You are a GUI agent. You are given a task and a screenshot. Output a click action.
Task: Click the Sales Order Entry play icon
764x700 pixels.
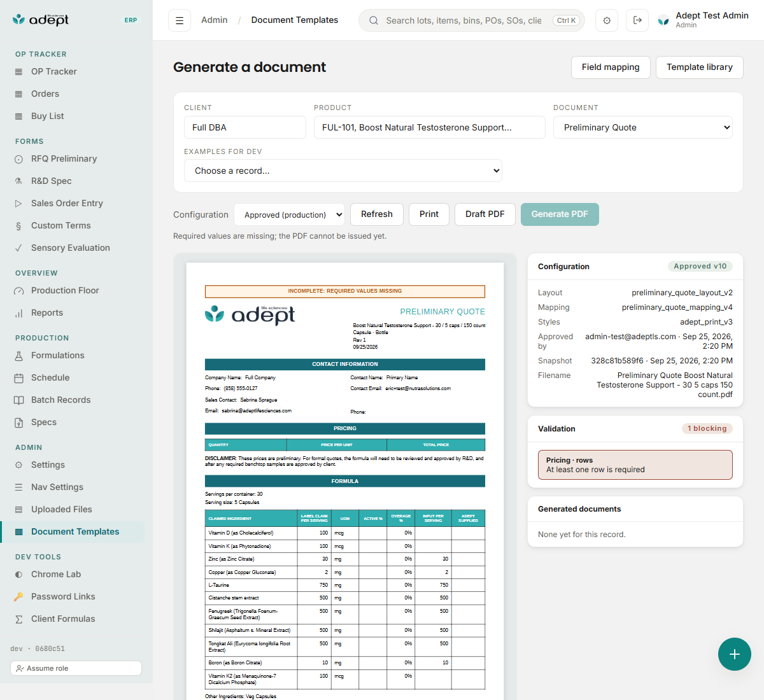click(x=18, y=204)
